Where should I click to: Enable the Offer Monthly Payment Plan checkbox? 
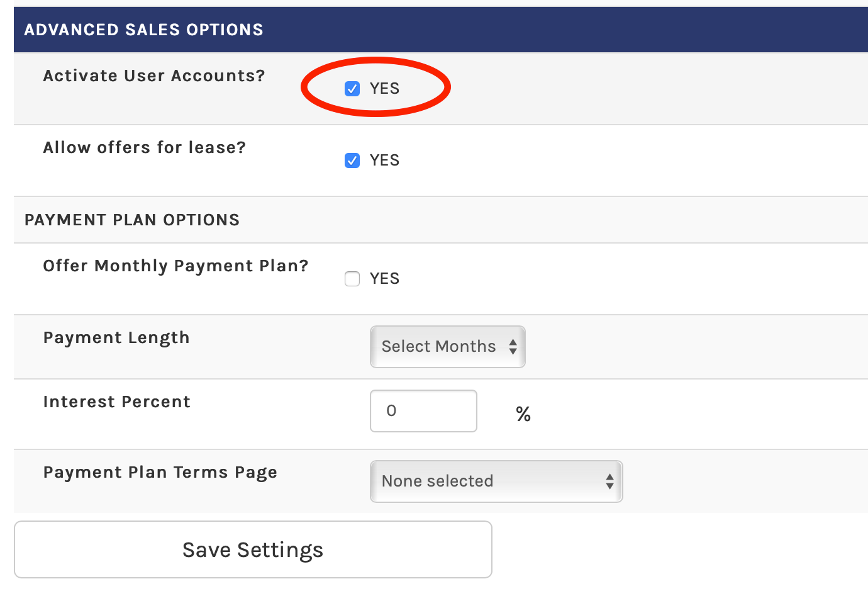(352, 279)
